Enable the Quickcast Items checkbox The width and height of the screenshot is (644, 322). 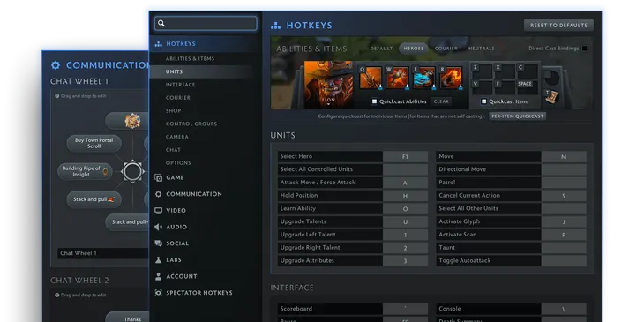tap(483, 101)
